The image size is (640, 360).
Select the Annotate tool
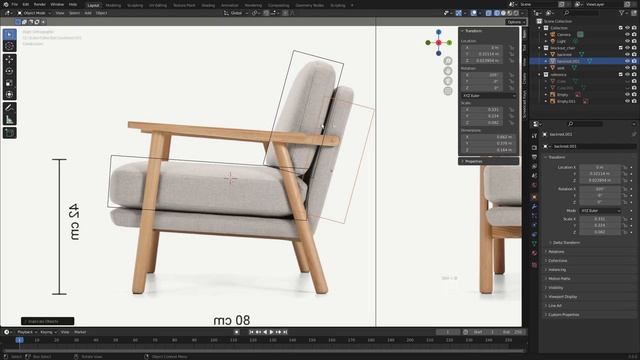tap(9, 108)
